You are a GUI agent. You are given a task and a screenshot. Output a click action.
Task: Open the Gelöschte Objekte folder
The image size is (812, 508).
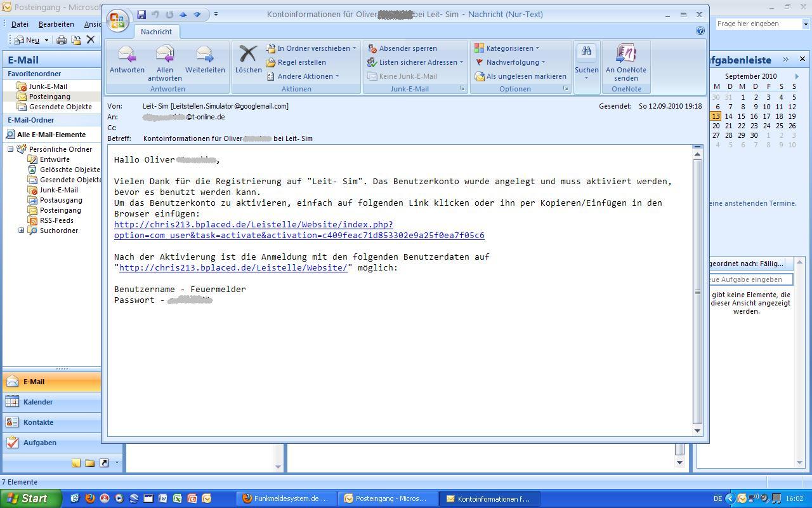pyautogui.click(x=64, y=170)
